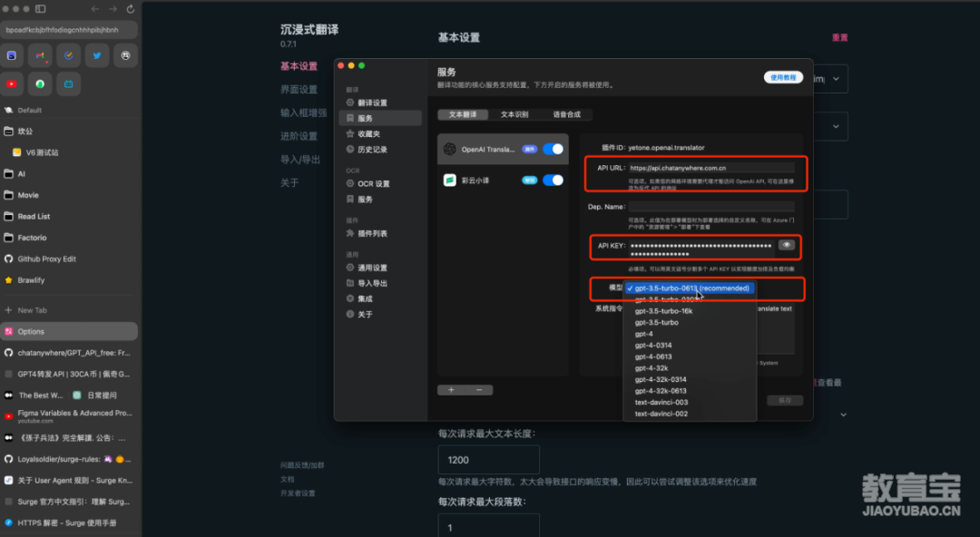Open the HTTPS 解密 Surge tab
The width and height of the screenshot is (980, 537).
pyautogui.click(x=69, y=522)
